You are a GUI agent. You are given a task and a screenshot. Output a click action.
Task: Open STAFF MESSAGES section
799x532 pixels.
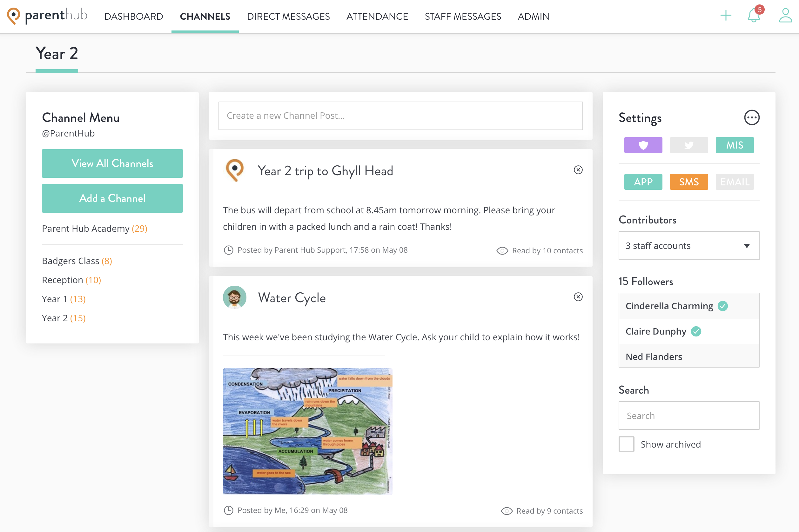pos(463,16)
